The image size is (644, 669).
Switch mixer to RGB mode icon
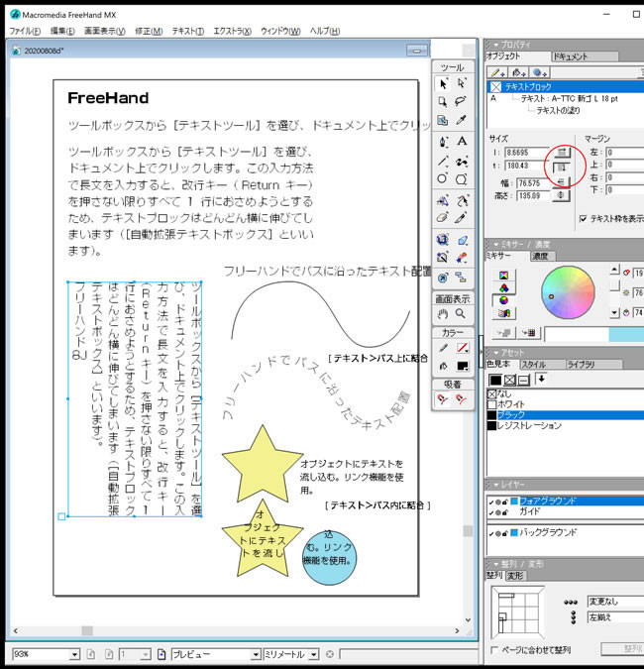(504, 288)
